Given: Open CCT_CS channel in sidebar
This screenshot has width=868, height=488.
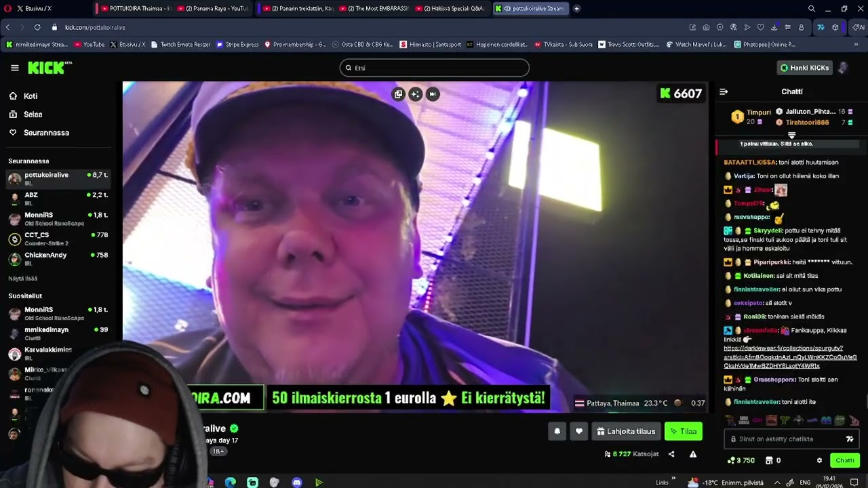Looking at the screenshot, I should point(58,239).
